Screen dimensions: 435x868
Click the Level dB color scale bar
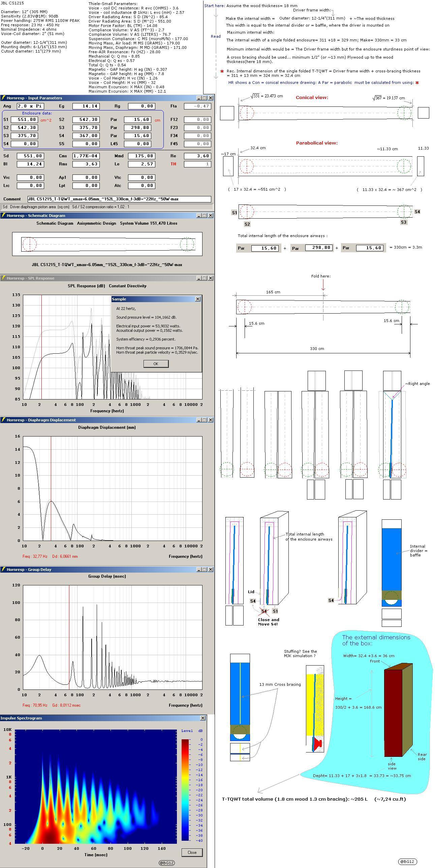click(x=185, y=790)
